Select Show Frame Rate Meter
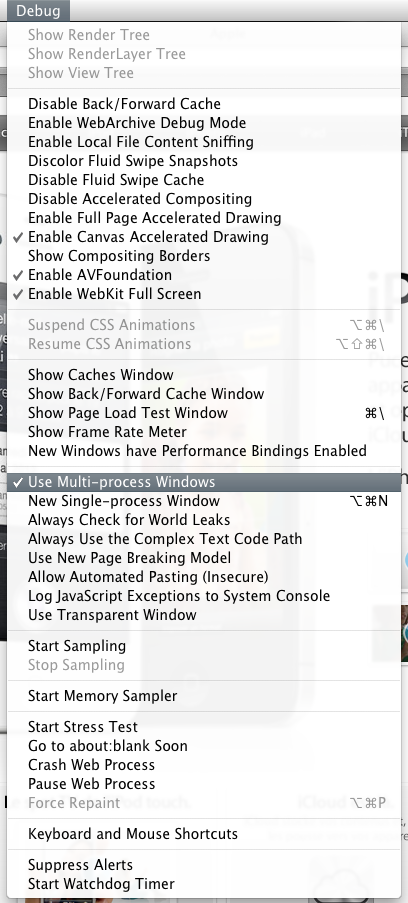 [204, 432]
